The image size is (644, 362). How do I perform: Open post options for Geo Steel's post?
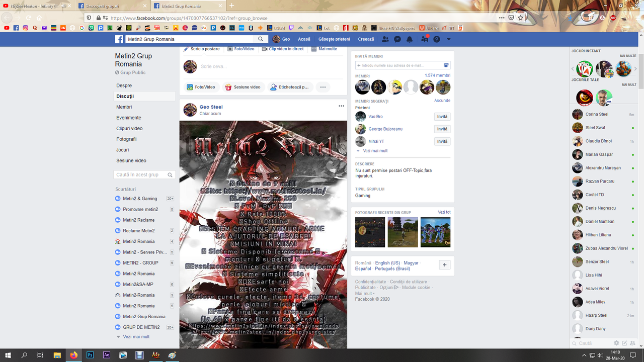point(341,106)
